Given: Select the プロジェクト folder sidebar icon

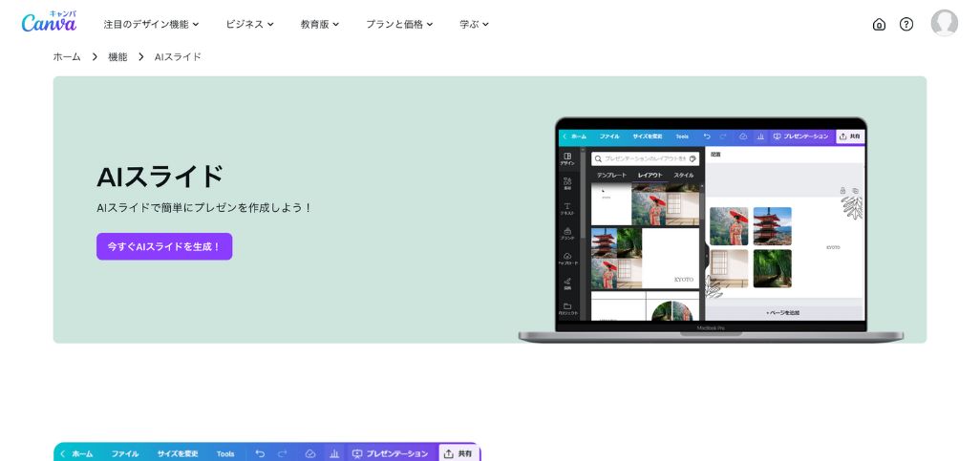Looking at the screenshot, I should pos(567,308).
